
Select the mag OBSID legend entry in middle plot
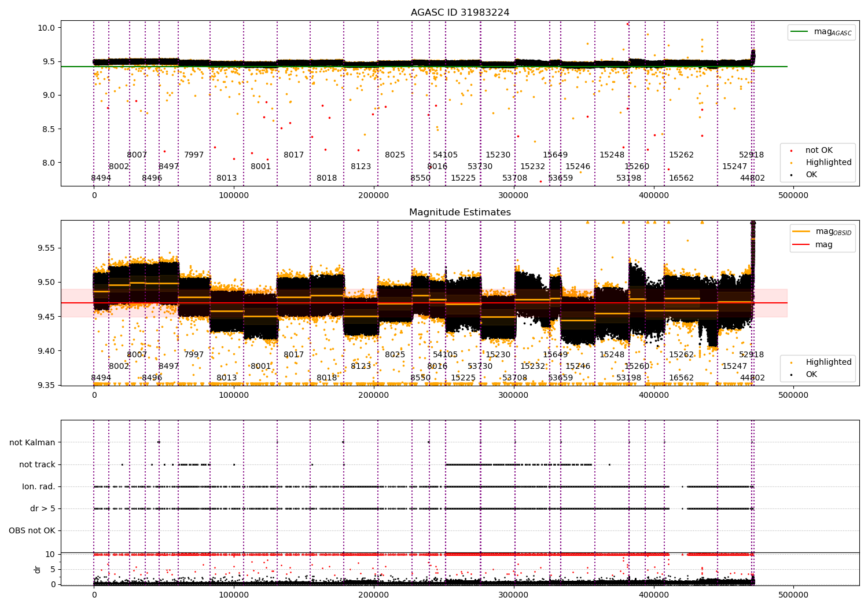point(823,232)
